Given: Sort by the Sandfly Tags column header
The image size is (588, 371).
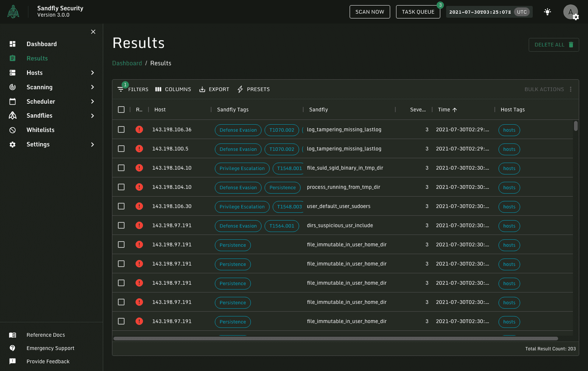Looking at the screenshot, I should click(233, 110).
